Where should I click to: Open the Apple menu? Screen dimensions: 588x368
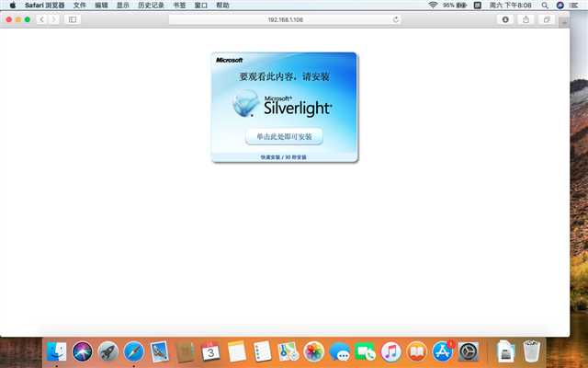tap(13, 6)
